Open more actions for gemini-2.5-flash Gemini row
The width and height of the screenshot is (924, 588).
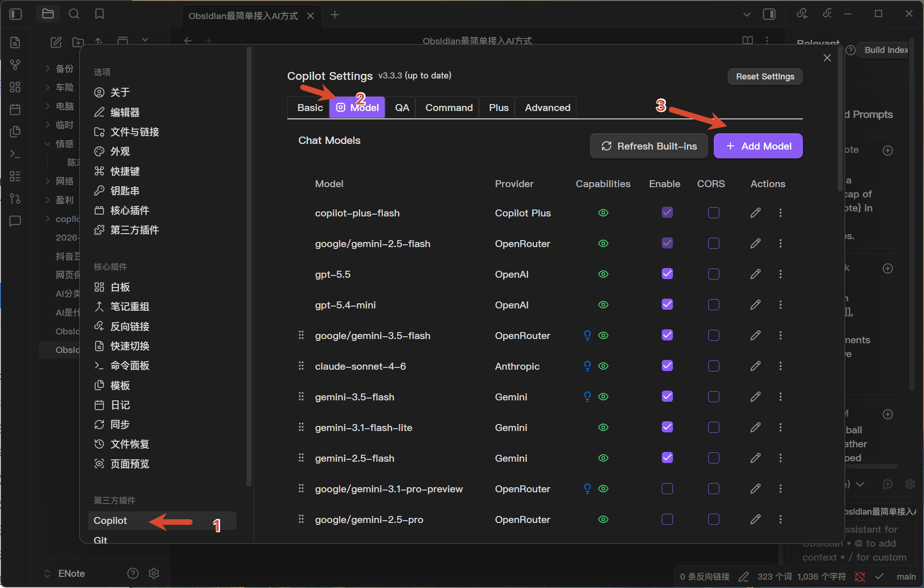tap(781, 458)
